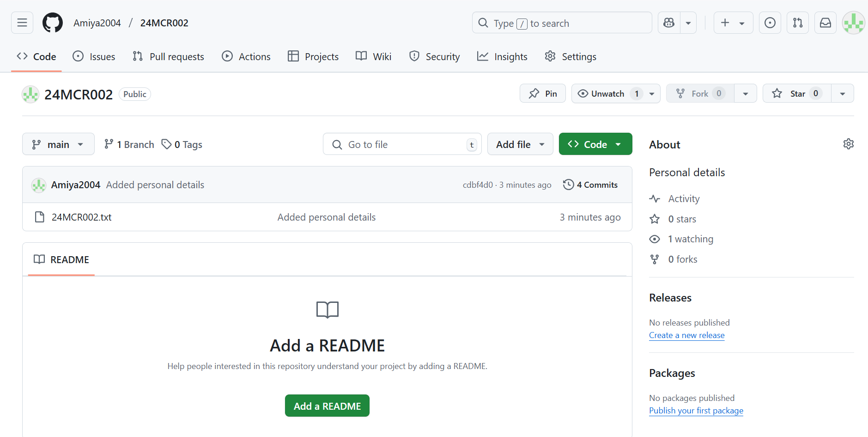View the 4 Commits history
Viewport: 868px width, 437px height.
pos(590,185)
